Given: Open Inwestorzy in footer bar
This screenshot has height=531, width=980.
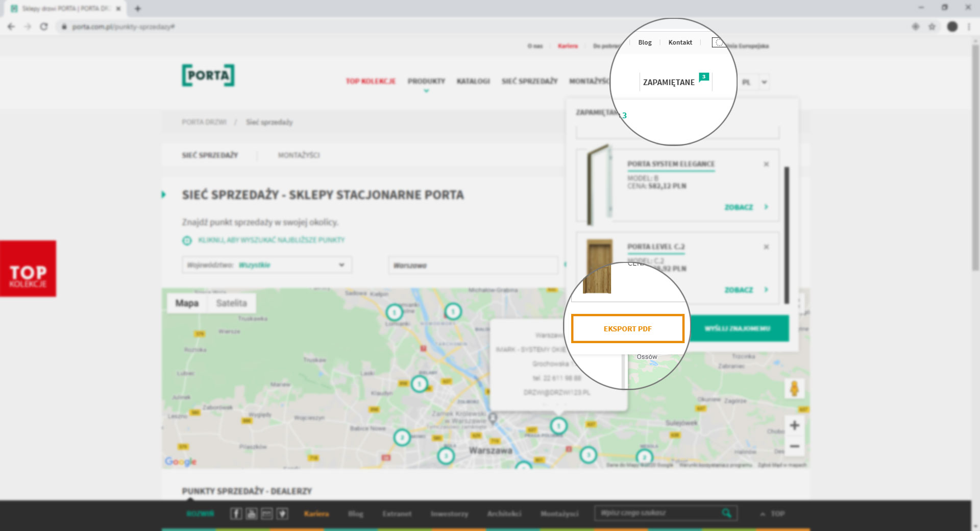Looking at the screenshot, I should pos(449,514).
